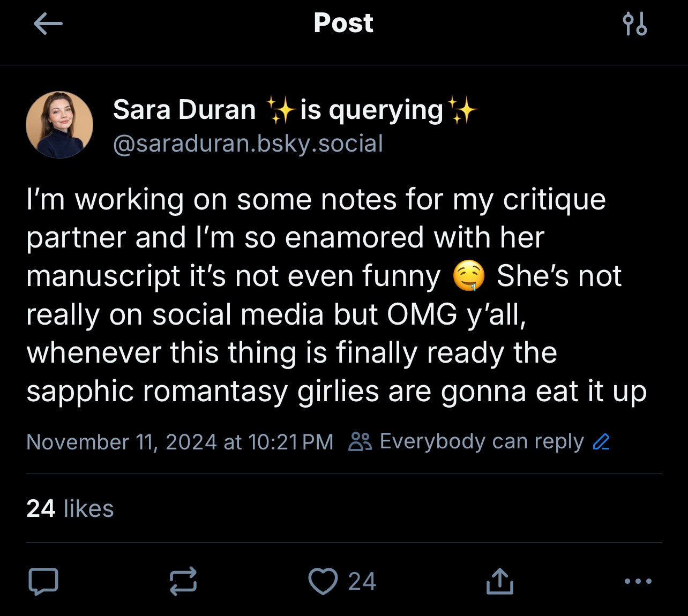Open Sara Duran's profile avatar
688x616 pixels.
point(59,125)
